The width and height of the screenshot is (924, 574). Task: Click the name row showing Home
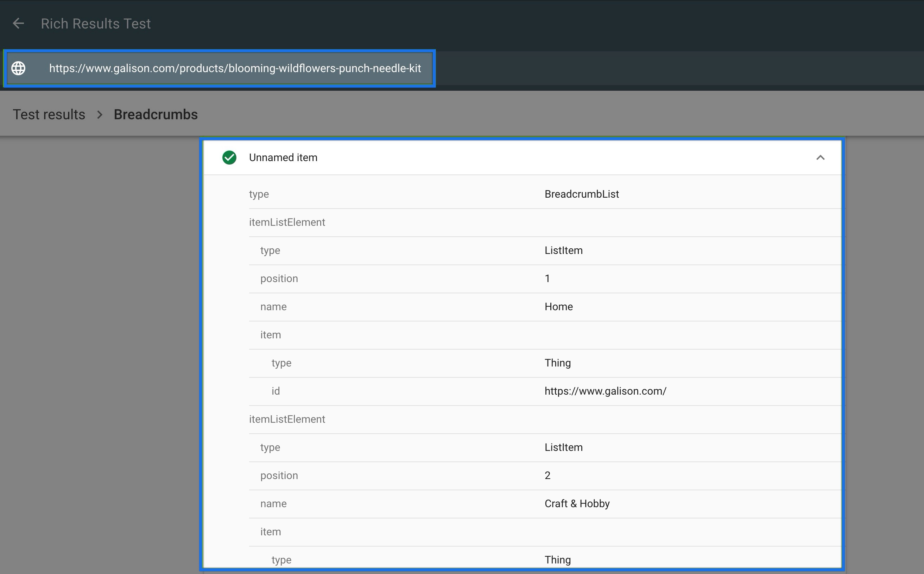coord(558,306)
